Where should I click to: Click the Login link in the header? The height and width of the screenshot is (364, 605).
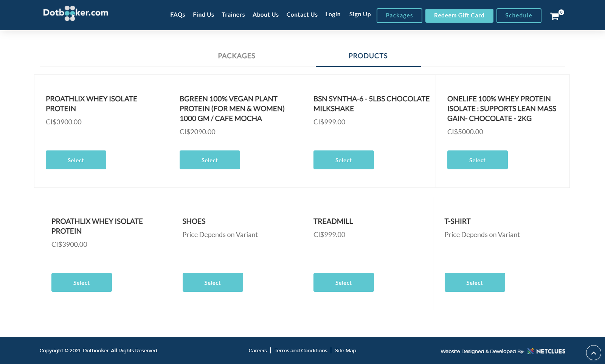[333, 14]
